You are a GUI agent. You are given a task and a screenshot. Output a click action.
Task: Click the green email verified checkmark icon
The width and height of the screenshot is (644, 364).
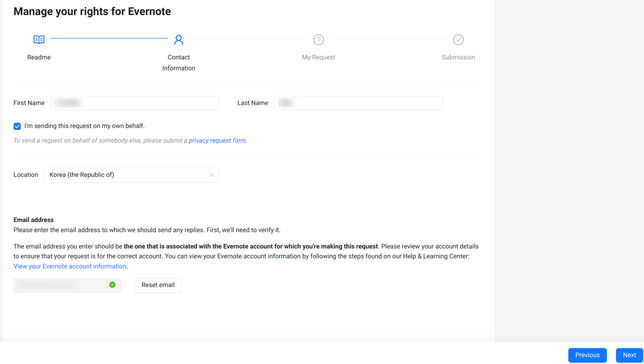[112, 285]
